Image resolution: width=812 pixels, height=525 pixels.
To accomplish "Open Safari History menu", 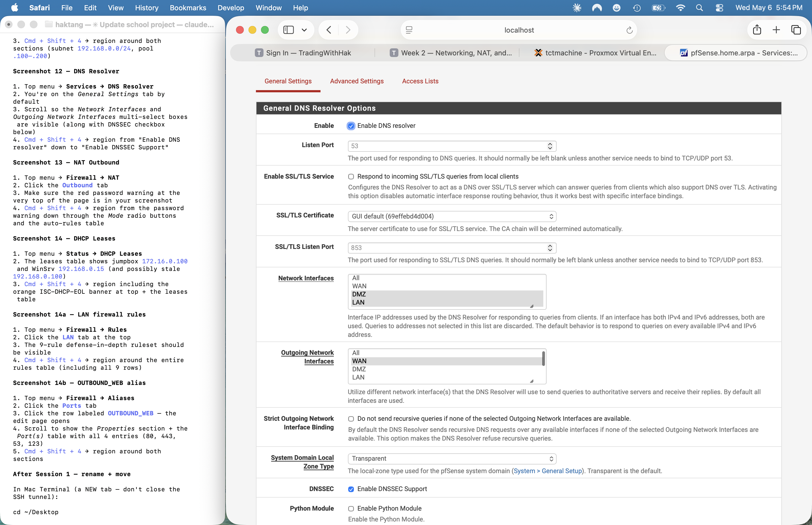I will pyautogui.click(x=147, y=8).
